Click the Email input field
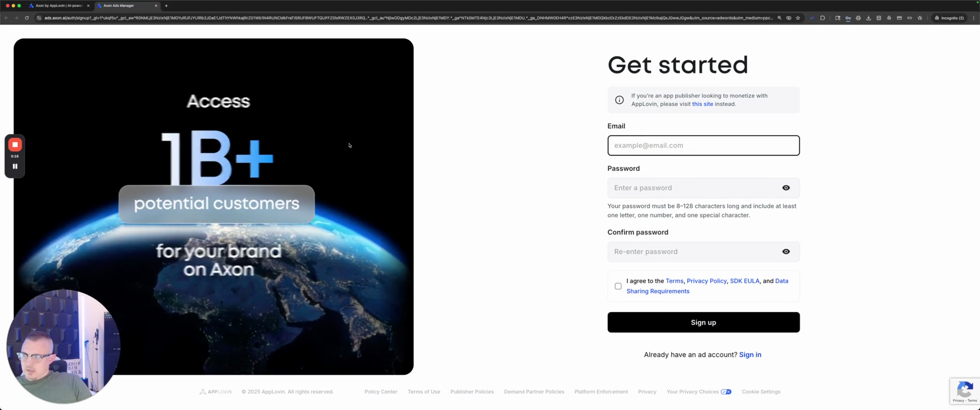This screenshot has width=980, height=410. 703,145
